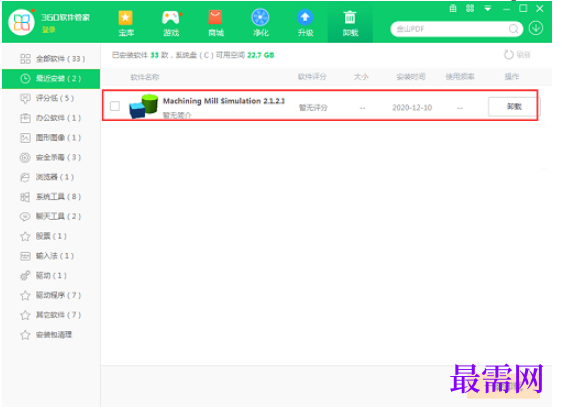Image resolution: width=562 pixels, height=410 pixels.
Task: Click the install date 2020-12-10
Action: (x=412, y=108)
